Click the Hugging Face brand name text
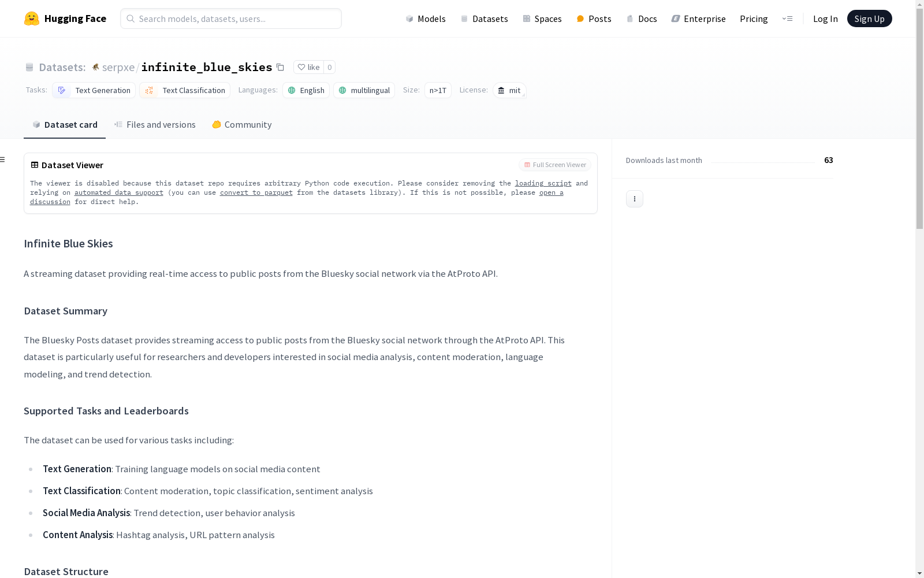 [75, 18]
